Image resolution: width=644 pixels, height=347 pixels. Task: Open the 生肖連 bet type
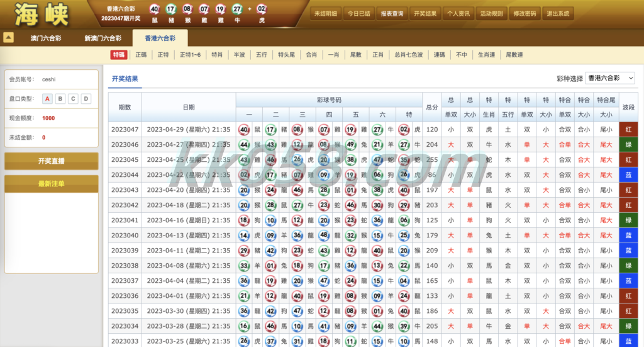[486, 55]
